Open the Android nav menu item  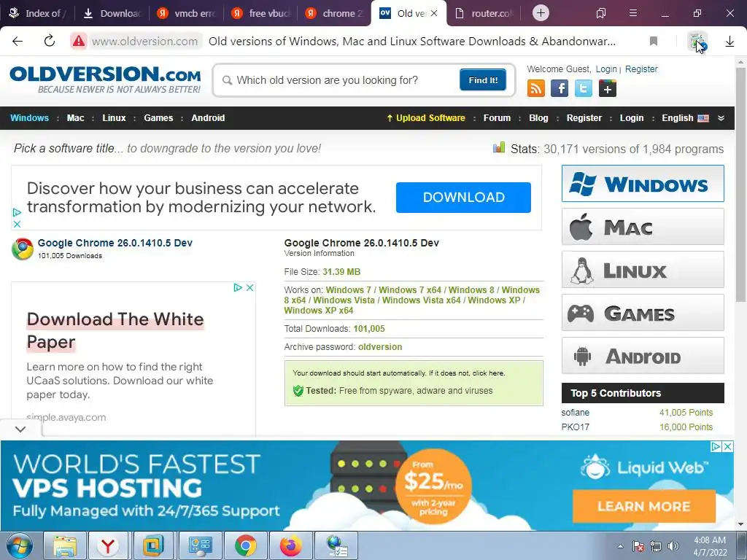[x=208, y=118]
